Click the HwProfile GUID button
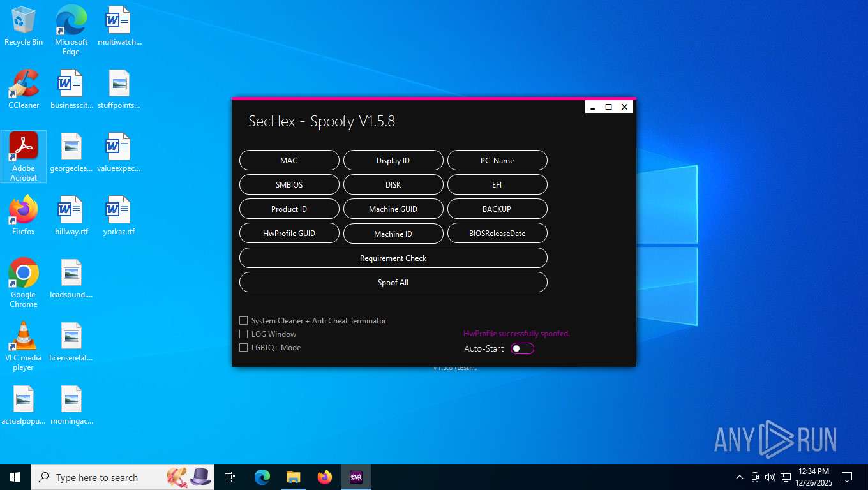 (289, 234)
